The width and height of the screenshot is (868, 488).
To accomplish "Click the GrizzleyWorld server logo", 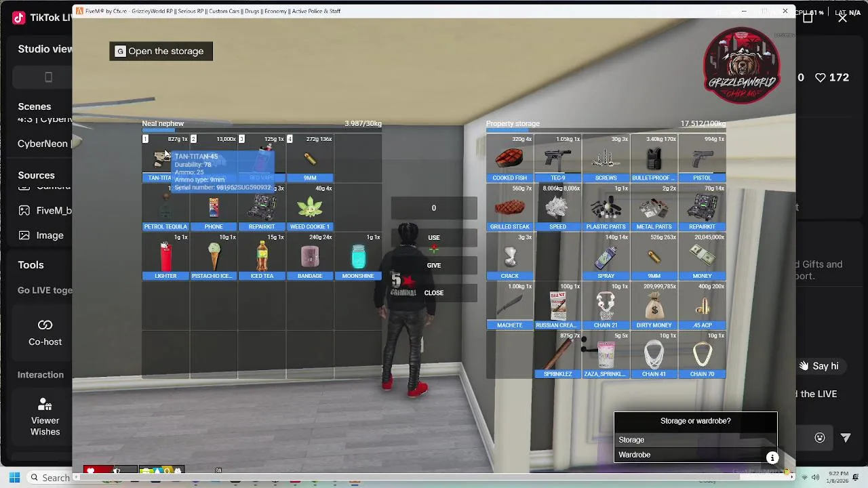I will coord(742,66).
